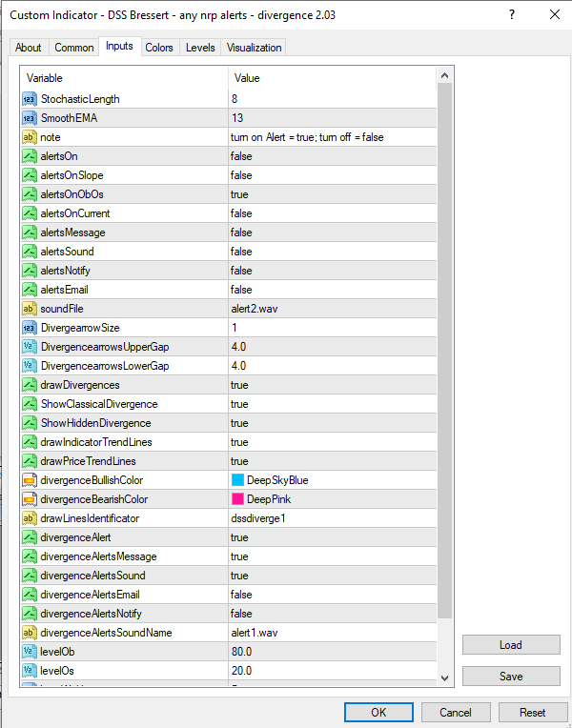Click the integer icon beside StochasticLength
Viewport: 572px width, 728px height.
[30, 99]
